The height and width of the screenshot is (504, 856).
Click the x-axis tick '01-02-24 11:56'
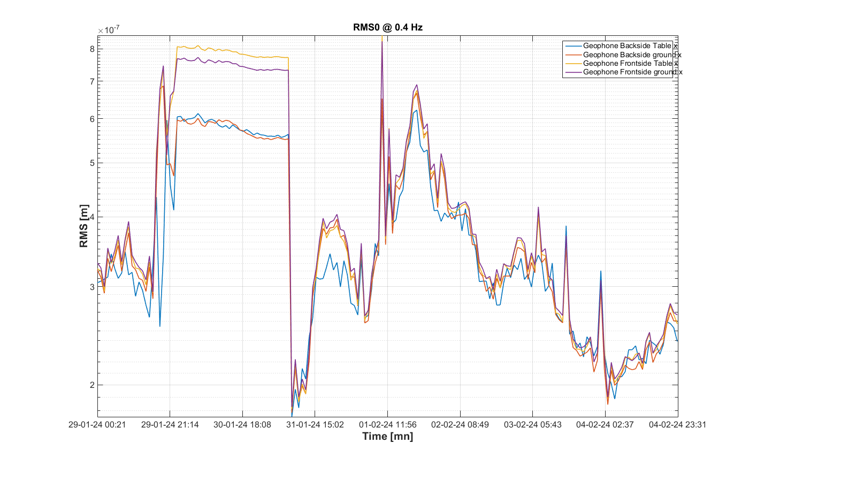(x=387, y=425)
